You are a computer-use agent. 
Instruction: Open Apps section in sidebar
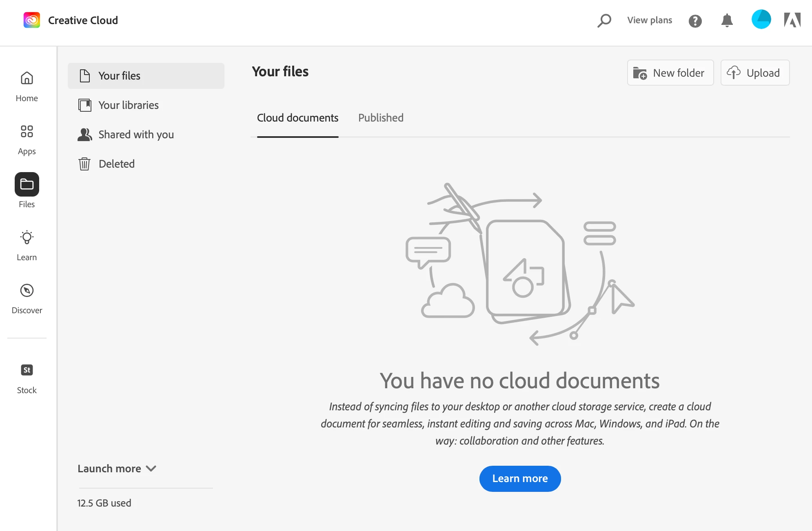pyautogui.click(x=27, y=140)
